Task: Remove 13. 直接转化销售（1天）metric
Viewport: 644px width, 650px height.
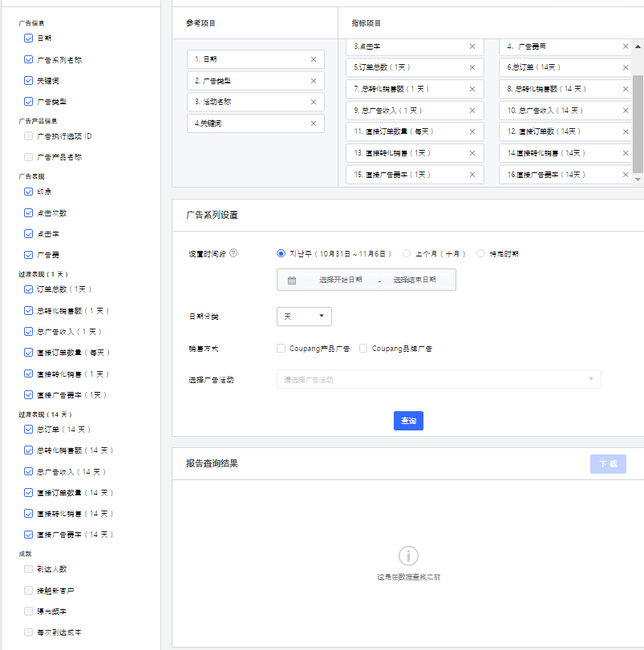Action: click(472, 153)
